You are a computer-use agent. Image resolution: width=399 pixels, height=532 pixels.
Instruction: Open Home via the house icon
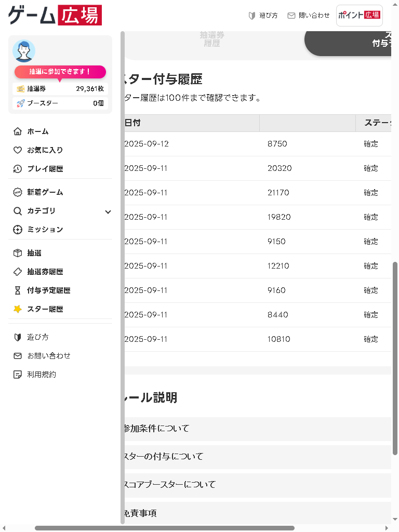pyautogui.click(x=18, y=131)
